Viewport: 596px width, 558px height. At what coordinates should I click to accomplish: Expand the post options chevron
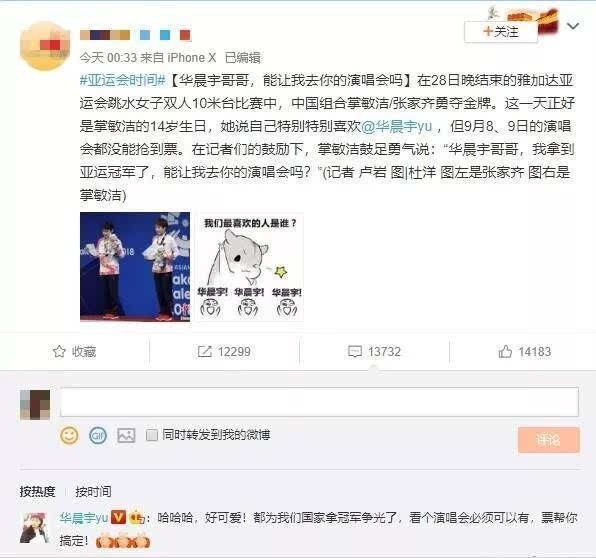pos(573,26)
